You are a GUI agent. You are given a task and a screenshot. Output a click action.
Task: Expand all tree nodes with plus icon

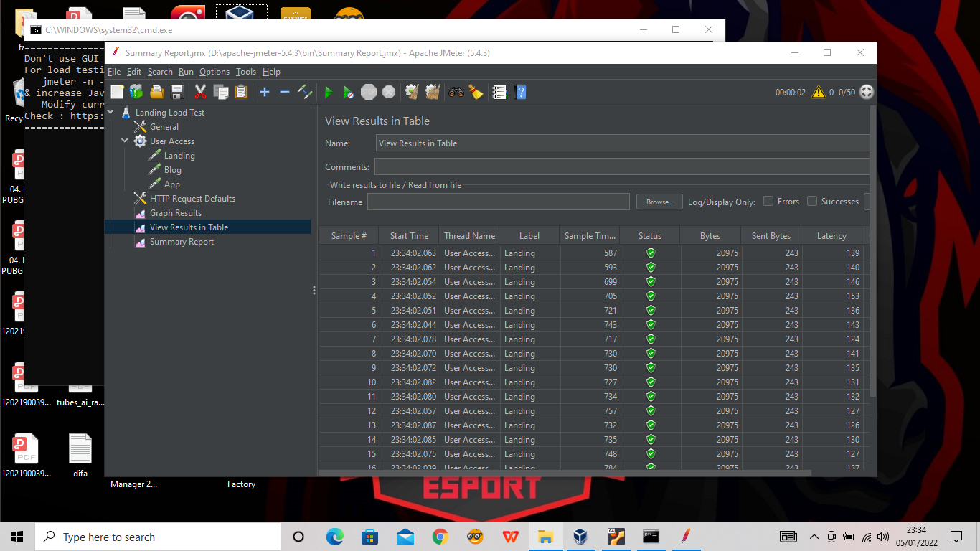pos(265,92)
